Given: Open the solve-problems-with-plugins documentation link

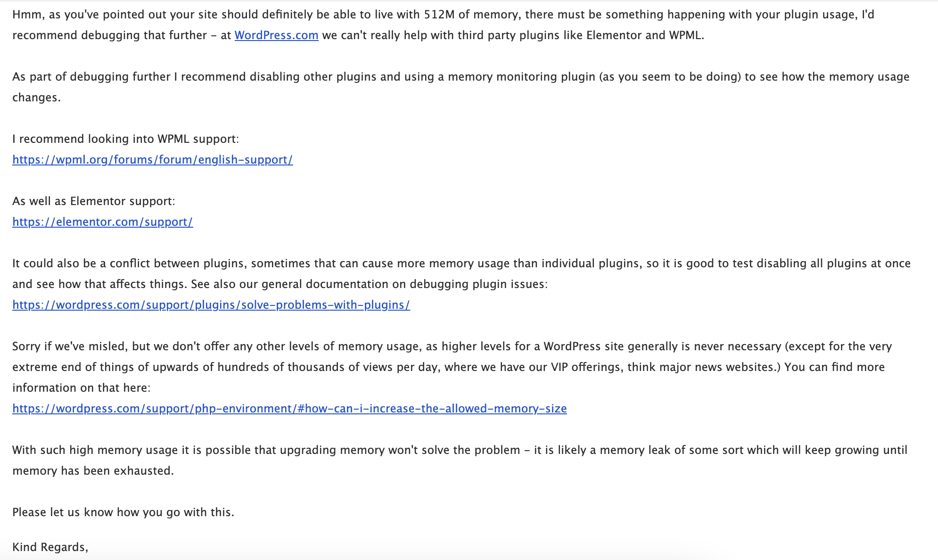Looking at the screenshot, I should 211,305.
